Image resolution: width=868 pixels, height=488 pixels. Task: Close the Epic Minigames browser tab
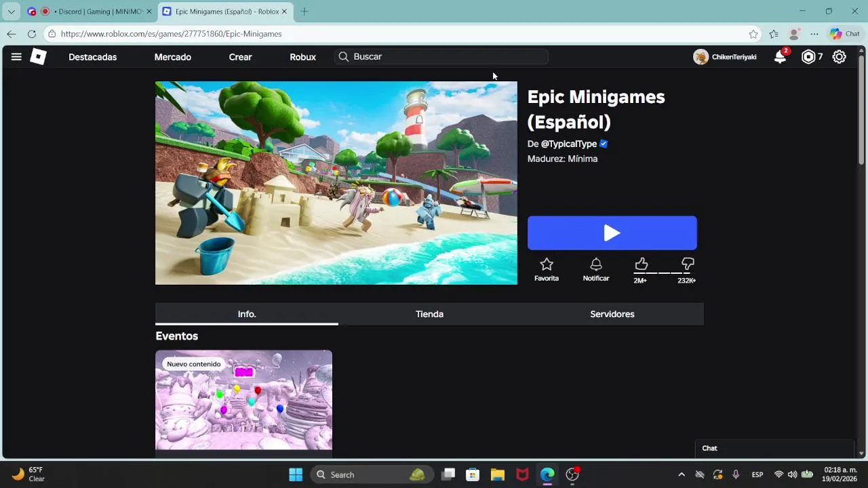pyautogui.click(x=285, y=12)
